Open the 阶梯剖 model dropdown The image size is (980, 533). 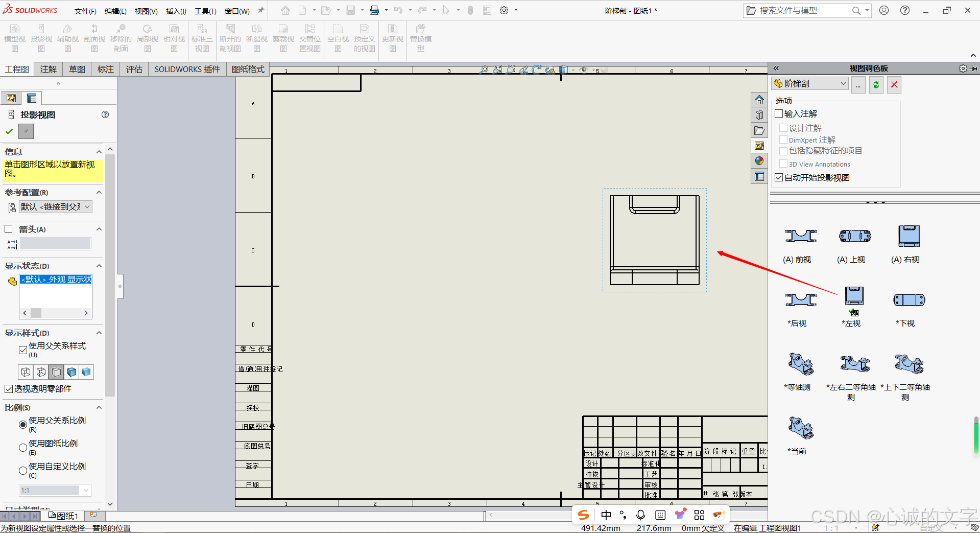810,83
